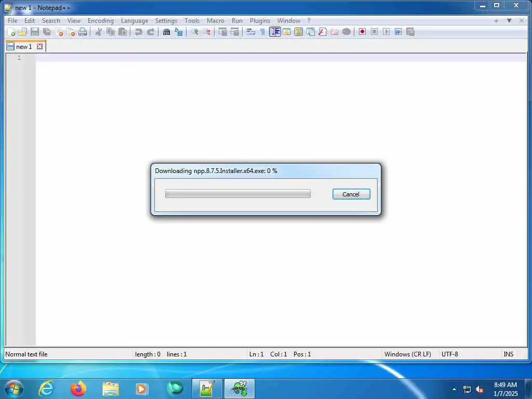The width and height of the screenshot is (532, 399).
Task: Toggle the Indent guide icon
Action: [x=275, y=32]
